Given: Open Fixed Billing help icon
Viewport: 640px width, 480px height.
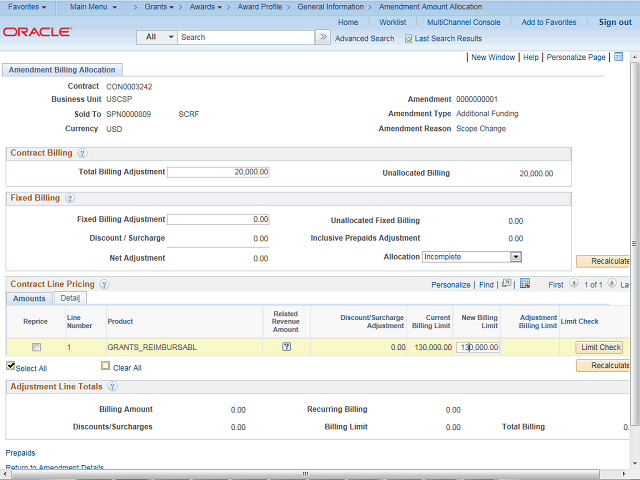Looking at the screenshot, I should point(70,198).
